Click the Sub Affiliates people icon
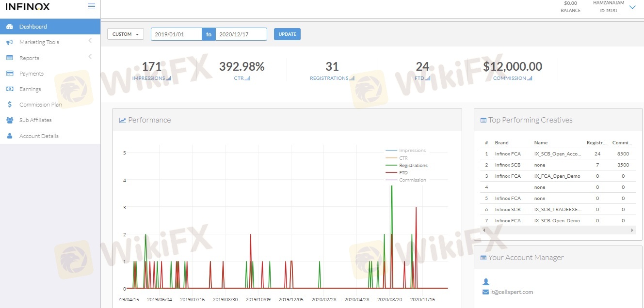 (x=10, y=120)
